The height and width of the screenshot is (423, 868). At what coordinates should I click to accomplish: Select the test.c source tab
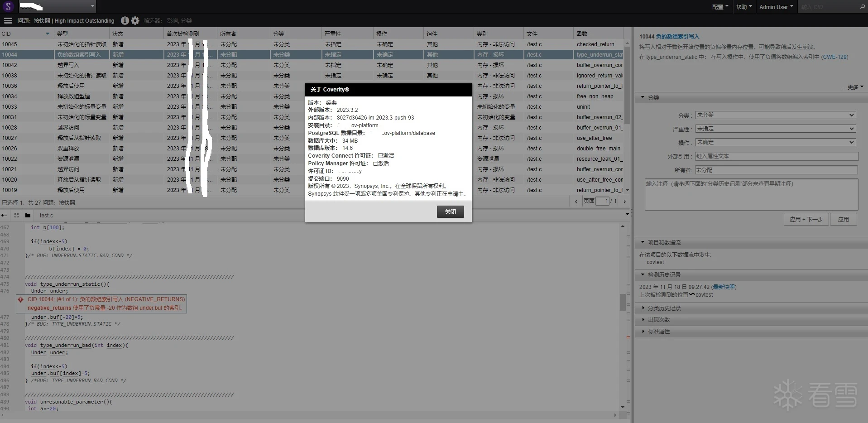pyautogui.click(x=46, y=215)
